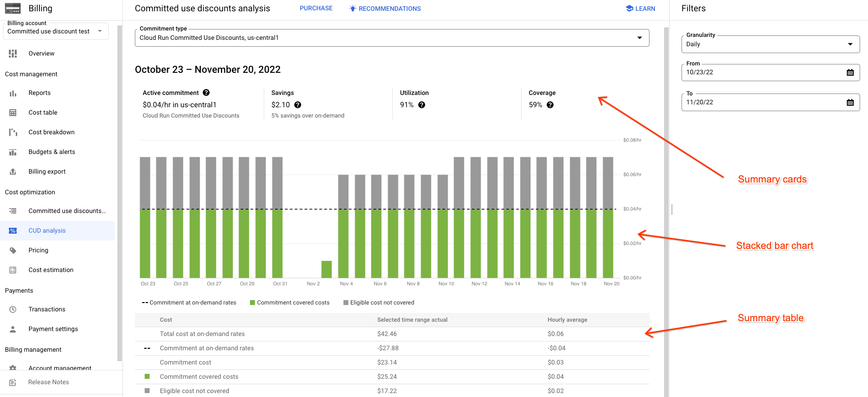
Task: Open the Billing account selector dropdown
Action: point(100,31)
